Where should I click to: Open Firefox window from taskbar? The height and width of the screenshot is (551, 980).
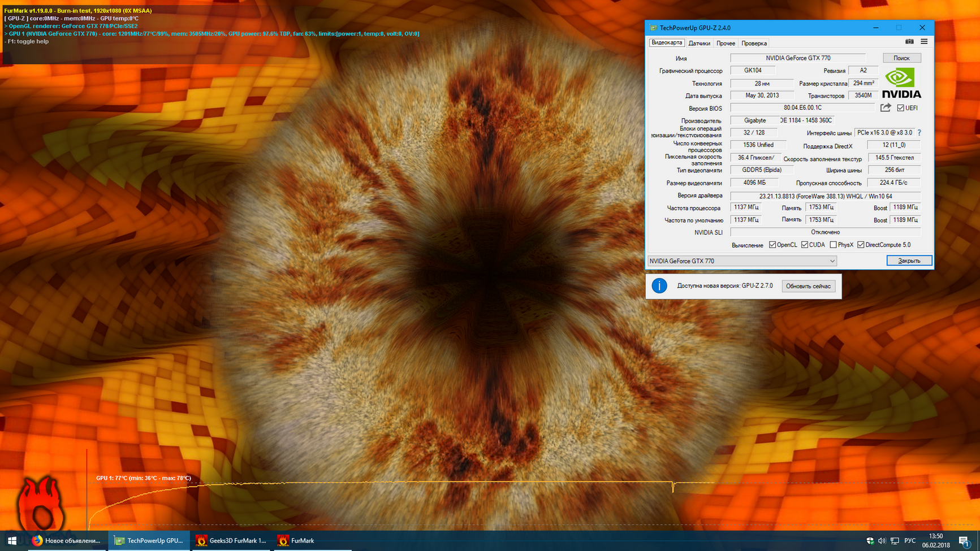66,541
